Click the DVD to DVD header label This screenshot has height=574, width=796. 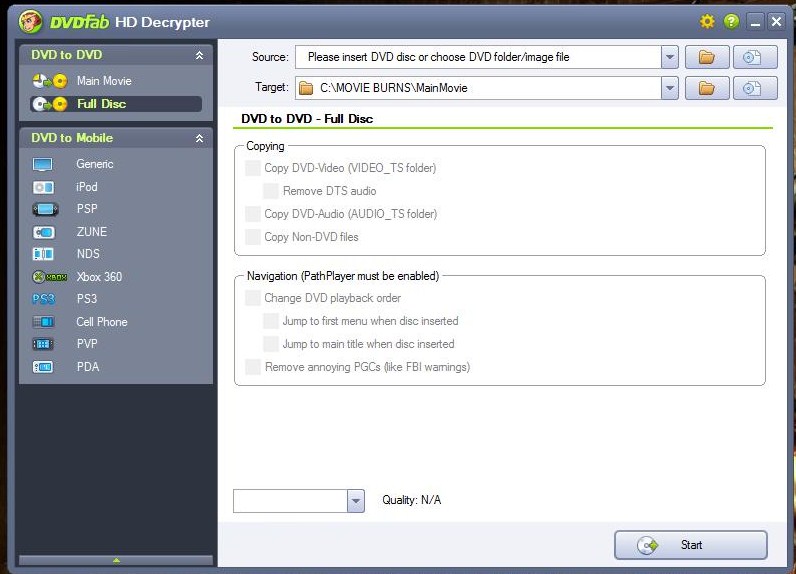pos(67,55)
